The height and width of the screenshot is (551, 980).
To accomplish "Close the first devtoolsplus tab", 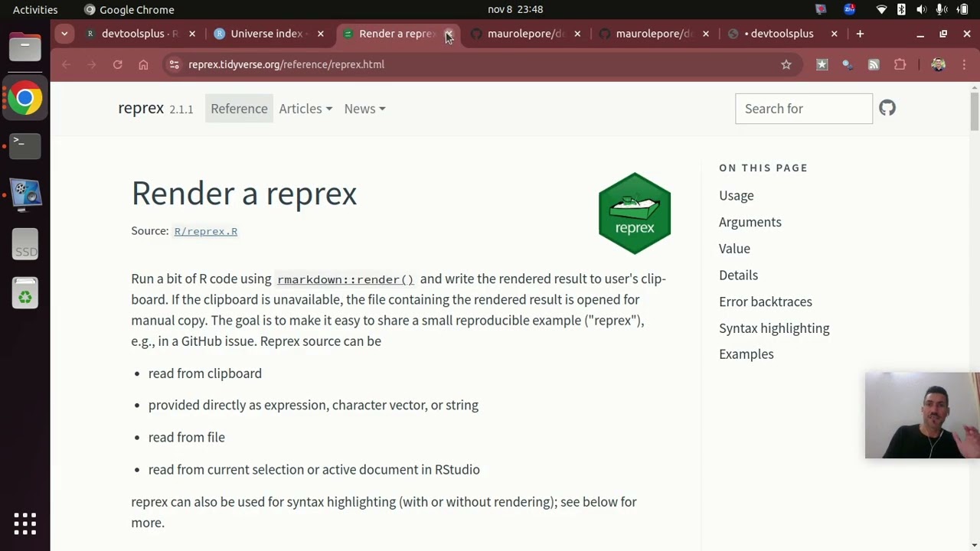I will pyautogui.click(x=192, y=34).
